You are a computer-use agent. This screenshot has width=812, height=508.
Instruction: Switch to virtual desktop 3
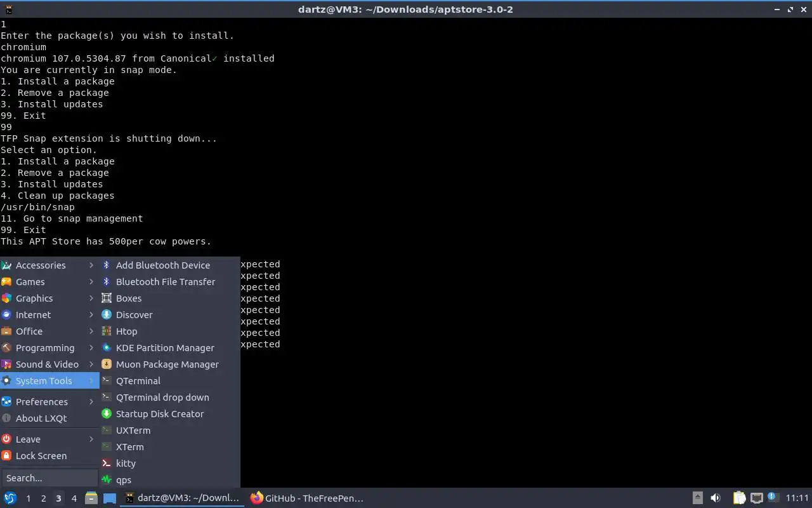click(58, 498)
